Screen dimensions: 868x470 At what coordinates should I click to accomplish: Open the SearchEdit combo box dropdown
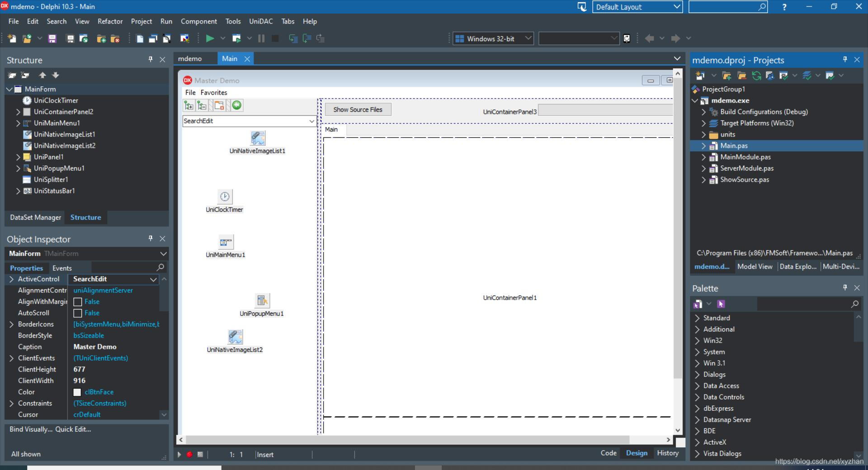[311, 121]
